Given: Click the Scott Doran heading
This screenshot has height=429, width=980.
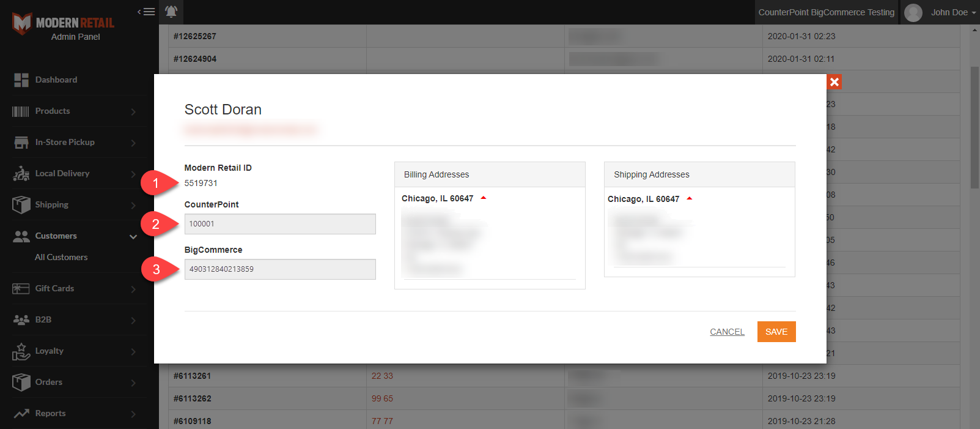Looking at the screenshot, I should click(x=223, y=110).
